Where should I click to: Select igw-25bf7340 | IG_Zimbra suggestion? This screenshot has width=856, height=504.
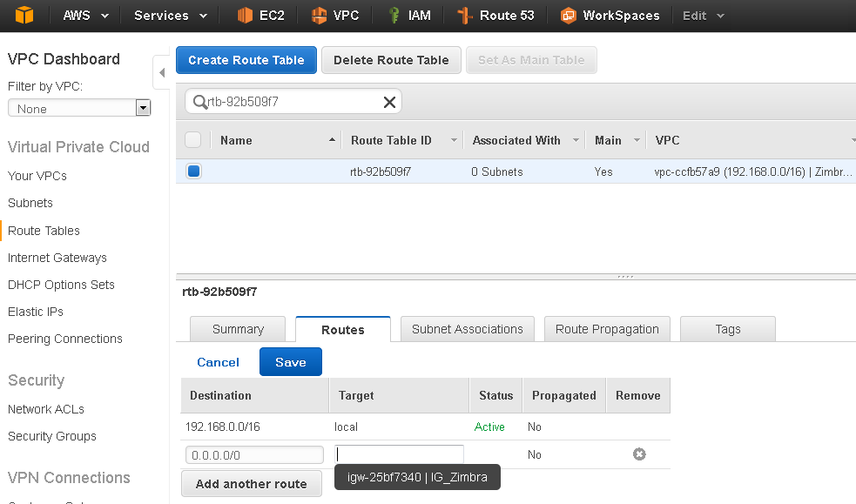(x=417, y=477)
